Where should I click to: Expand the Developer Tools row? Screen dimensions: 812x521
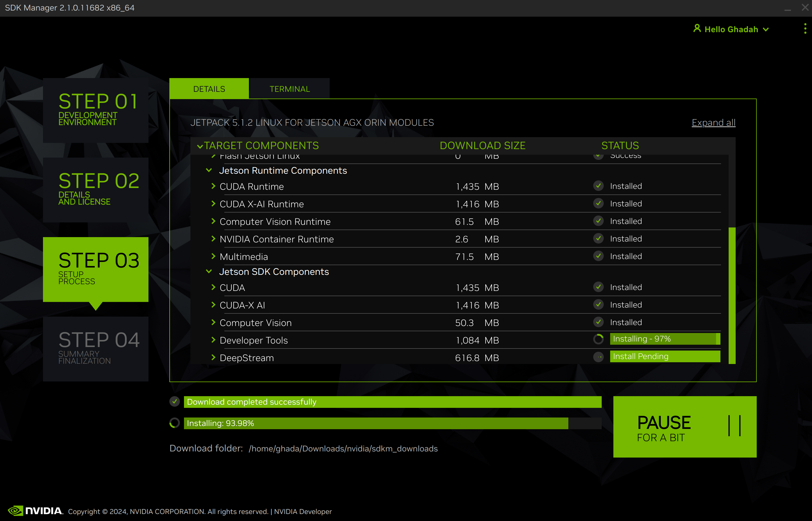[x=213, y=340]
